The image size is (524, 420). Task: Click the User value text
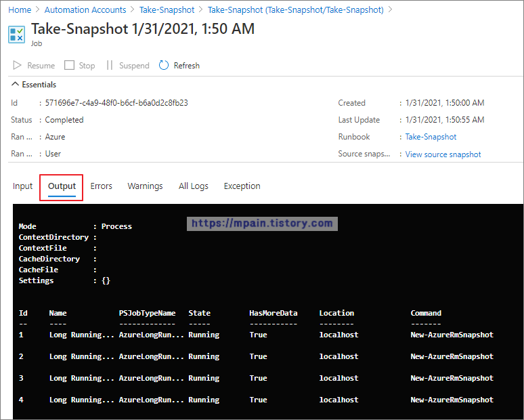tap(53, 154)
